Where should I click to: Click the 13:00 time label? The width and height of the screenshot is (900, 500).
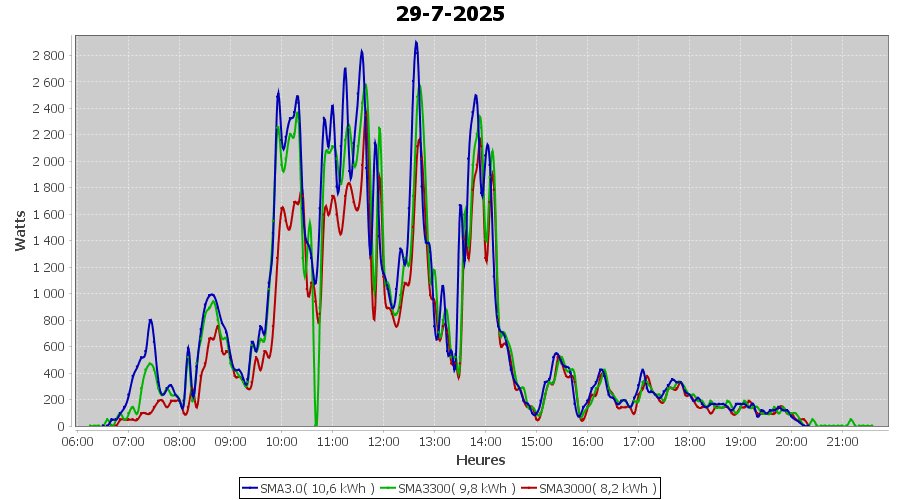(x=435, y=442)
